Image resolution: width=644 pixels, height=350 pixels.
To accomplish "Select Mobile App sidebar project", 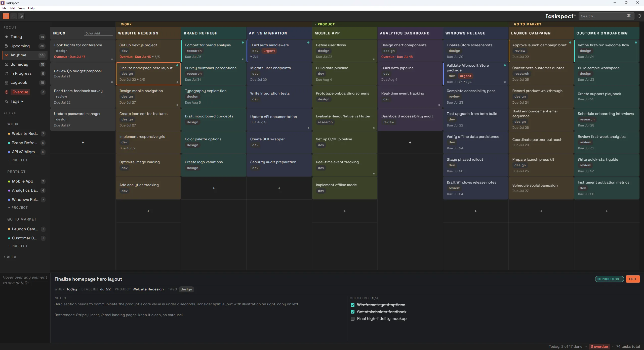I will tap(26, 181).
